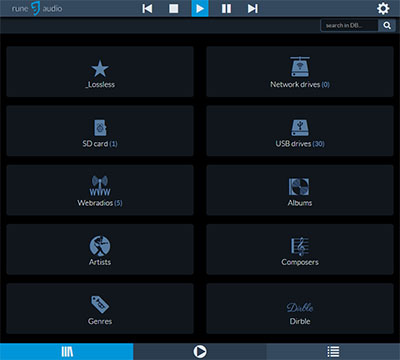Switch to the Library tab
The image size is (400, 360).
pyautogui.click(x=67, y=352)
